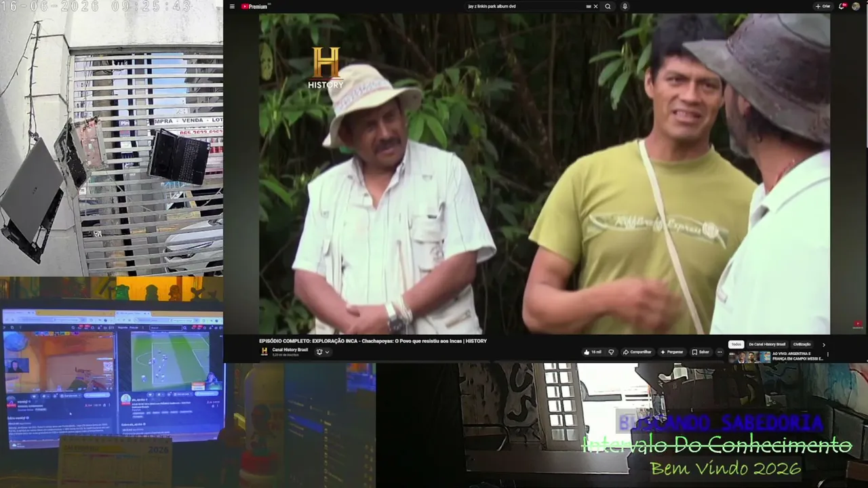Like the video (16 mil)
The height and width of the screenshot is (488, 868).
coord(593,352)
